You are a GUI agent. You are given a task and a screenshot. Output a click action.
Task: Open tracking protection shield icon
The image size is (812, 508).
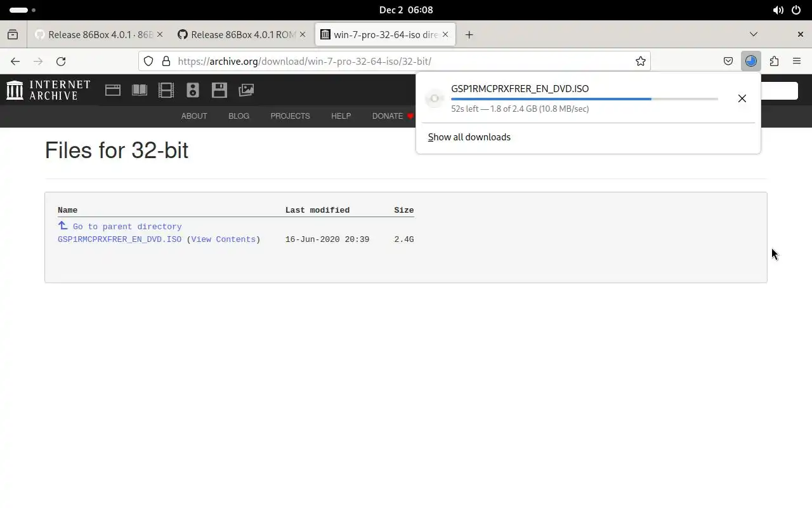(148, 62)
